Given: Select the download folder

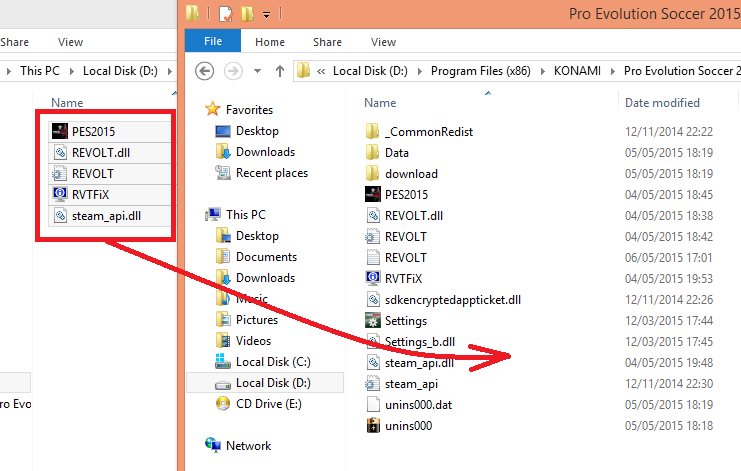Looking at the screenshot, I should click(402, 174).
